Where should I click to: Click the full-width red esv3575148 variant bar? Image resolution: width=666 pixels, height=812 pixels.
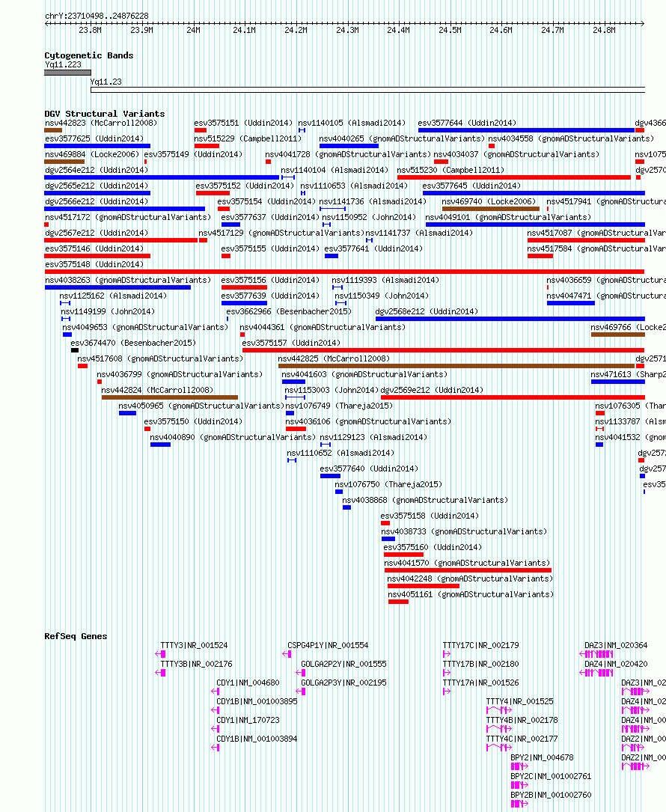[x=344, y=272]
